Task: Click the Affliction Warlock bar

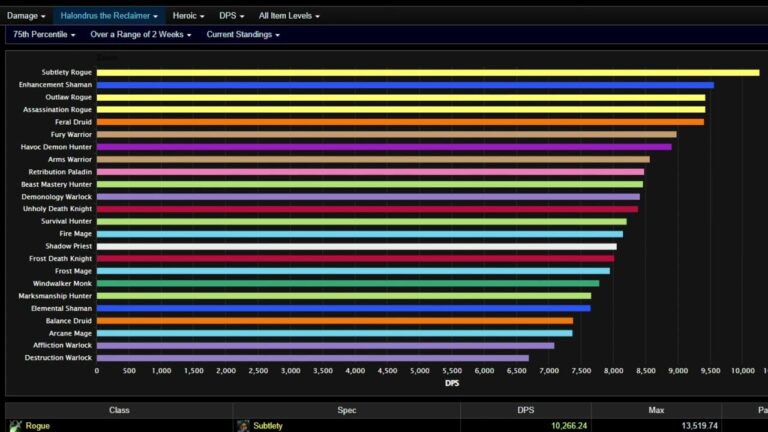Action: point(325,346)
